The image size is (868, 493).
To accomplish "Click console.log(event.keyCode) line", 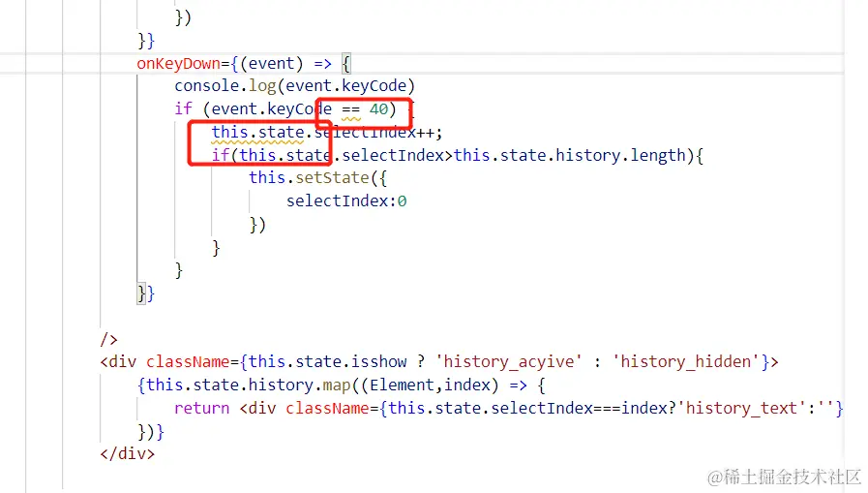I will [294, 86].
